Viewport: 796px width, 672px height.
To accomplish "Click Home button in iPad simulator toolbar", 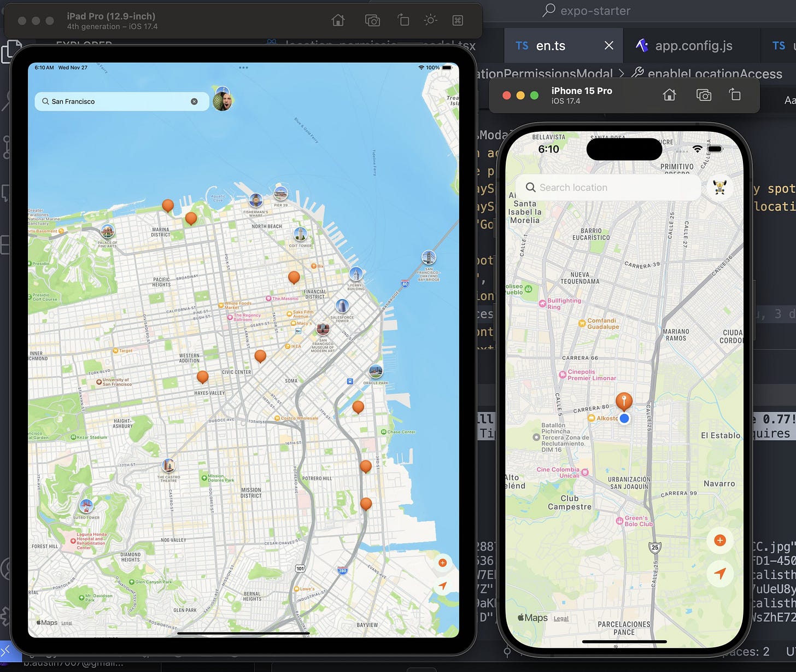I will tap(338, 20).
